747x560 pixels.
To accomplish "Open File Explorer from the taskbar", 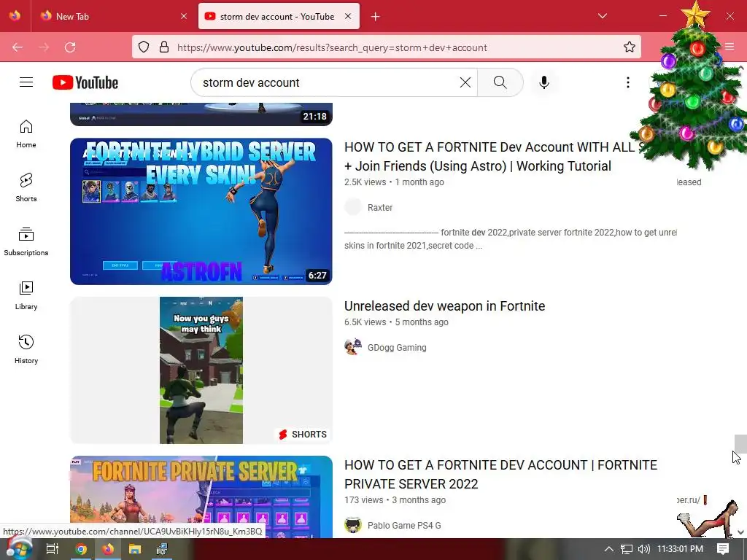I will (135, 549).
